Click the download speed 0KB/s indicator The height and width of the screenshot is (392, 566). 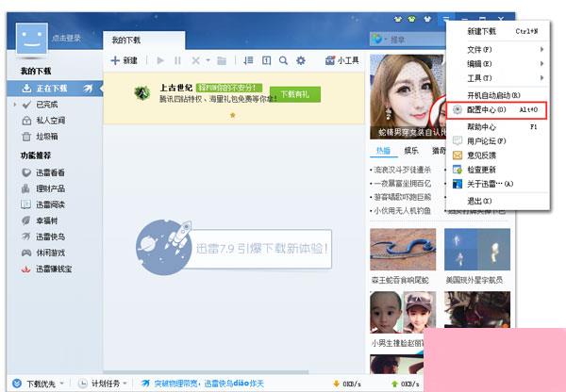[347, 384]
